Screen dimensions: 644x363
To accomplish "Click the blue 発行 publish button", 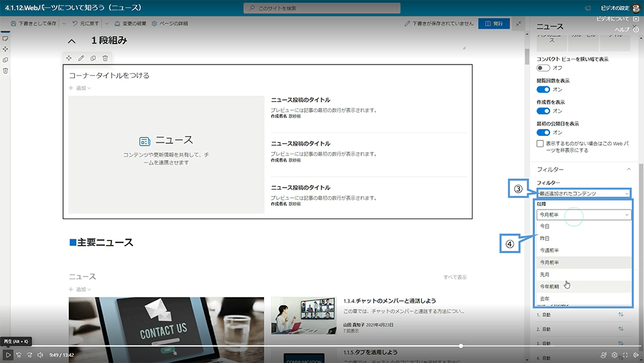I will tap(494, 24).
